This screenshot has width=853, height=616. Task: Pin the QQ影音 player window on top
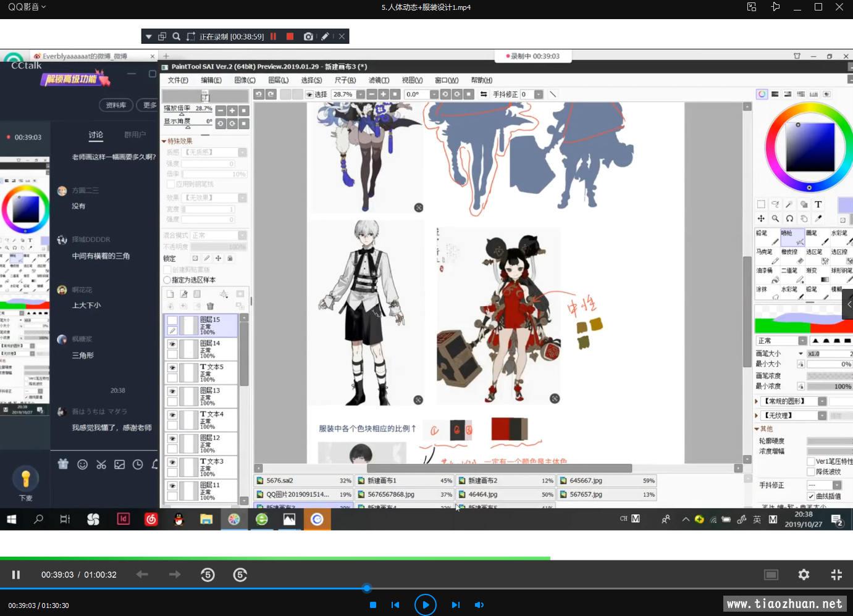coord(775,7)
